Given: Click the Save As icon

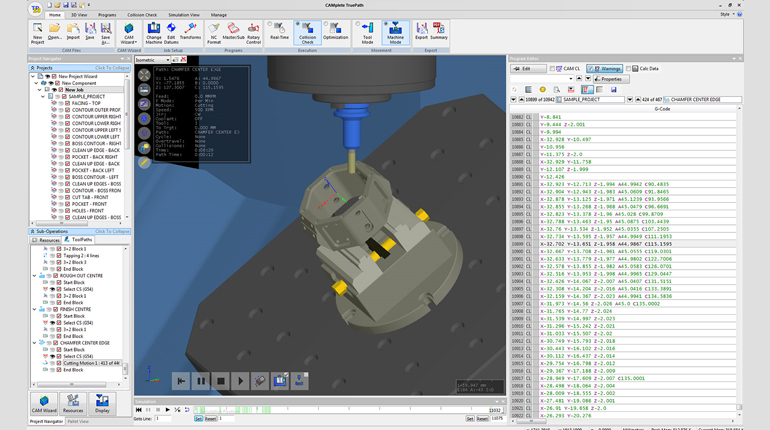Looking at the screenshot, I should click(106, 33).
